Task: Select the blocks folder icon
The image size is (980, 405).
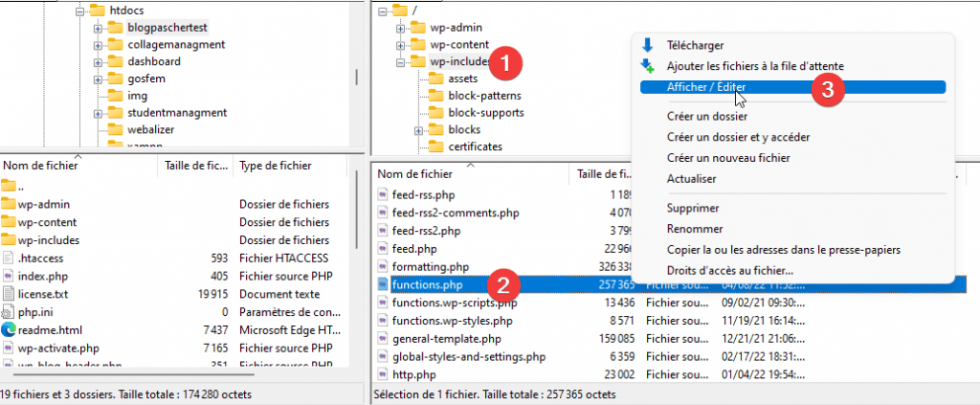Action: tap(436, 130)
